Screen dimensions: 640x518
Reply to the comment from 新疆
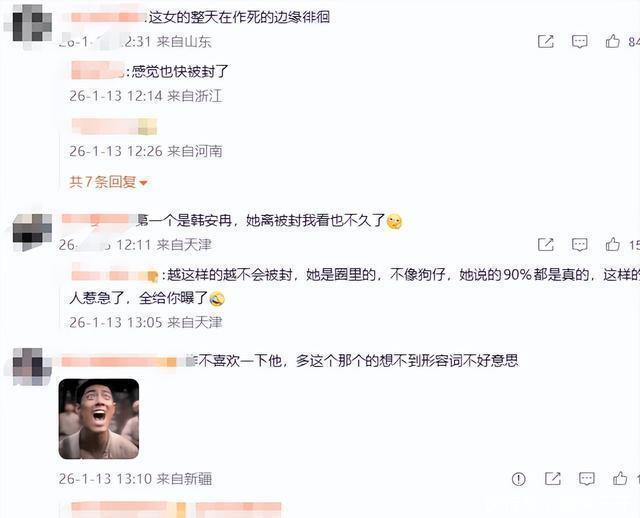587,479
